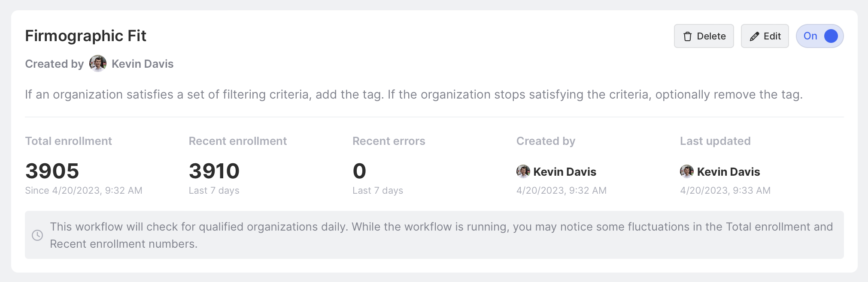
Task: Click the Total enrollment label
Action: pos(69,141)
